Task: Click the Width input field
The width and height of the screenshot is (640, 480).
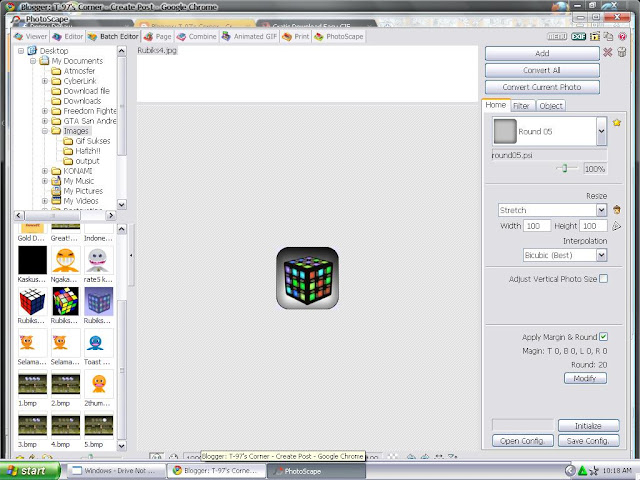Action: click(537, 226)
